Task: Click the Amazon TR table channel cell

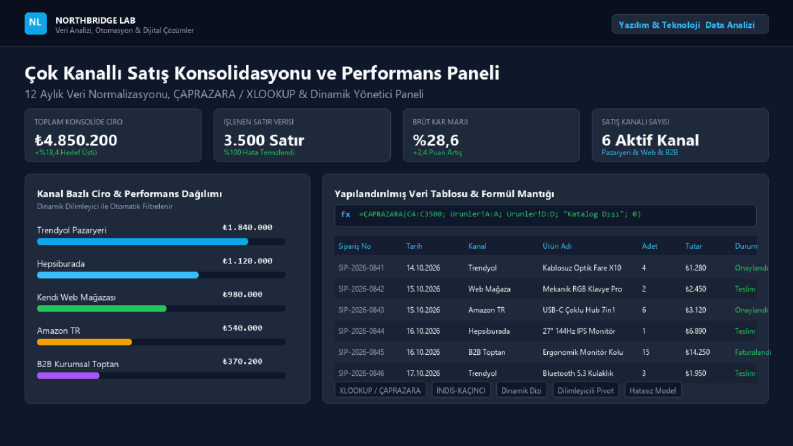Action: pos(486,310)
